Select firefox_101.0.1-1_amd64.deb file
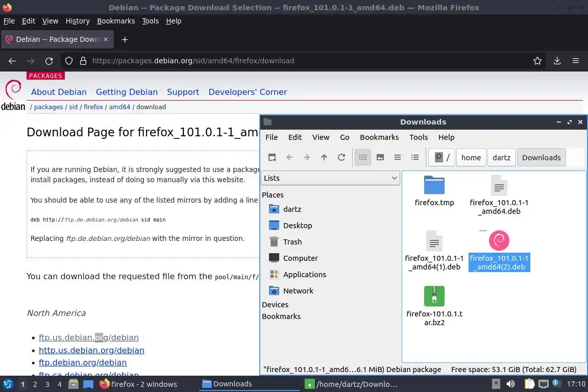The width and height of the screenshot is (588, 392). pos(499,195)
